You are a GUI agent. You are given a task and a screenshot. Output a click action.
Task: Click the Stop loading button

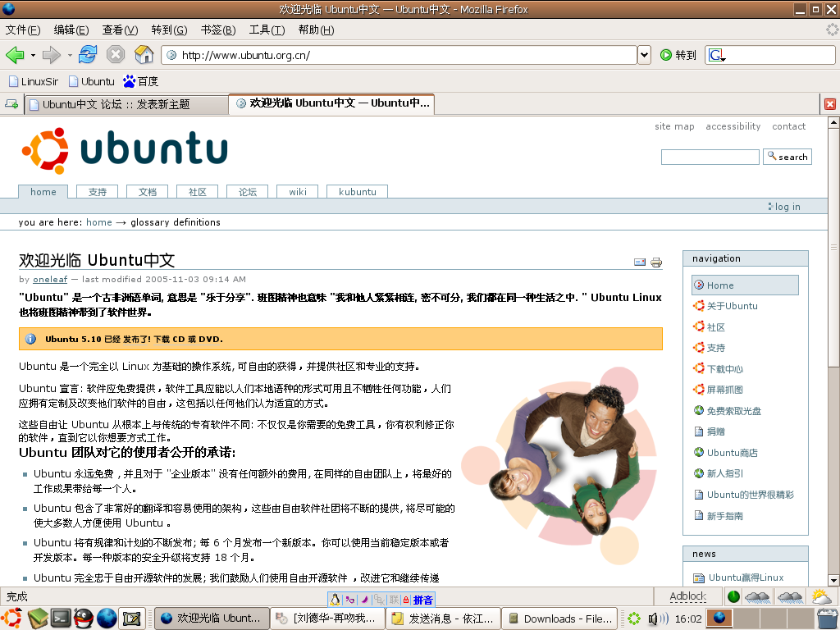115,55
